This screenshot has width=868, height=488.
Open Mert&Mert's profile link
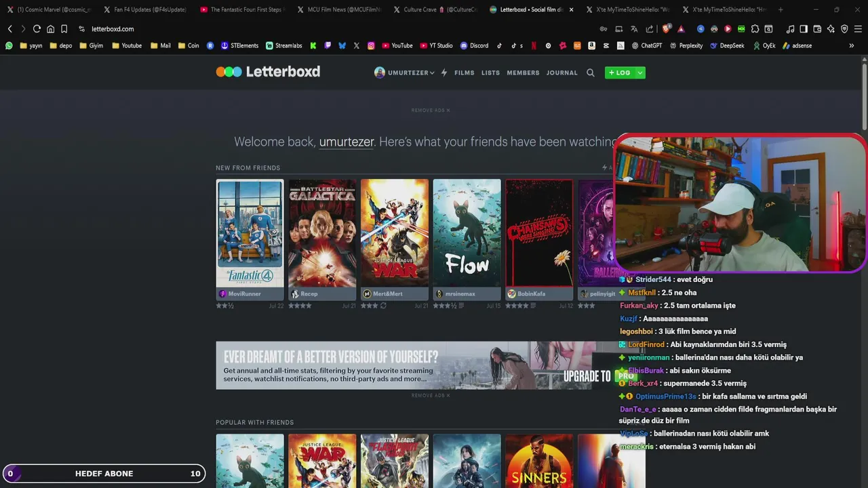coord(382,294)
